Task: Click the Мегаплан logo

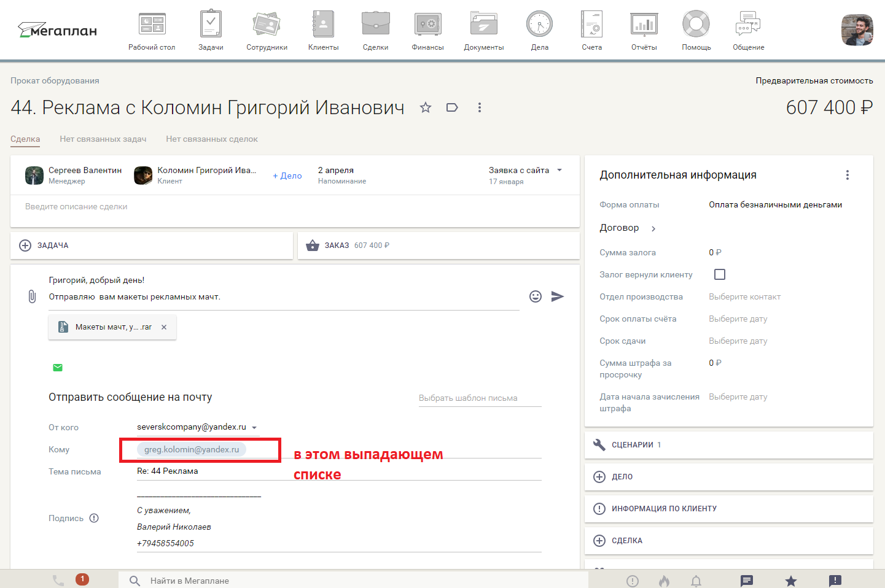Action: coord(58,29)
